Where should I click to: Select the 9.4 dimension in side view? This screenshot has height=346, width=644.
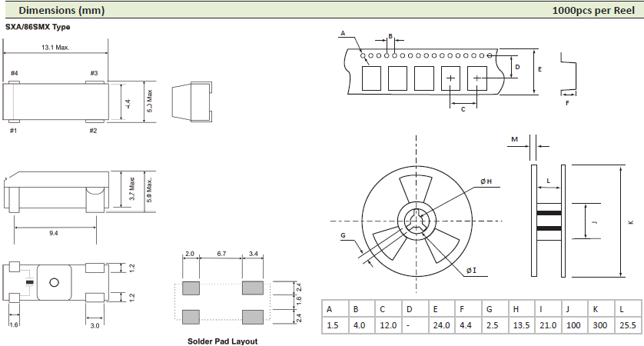coord(52,233)
